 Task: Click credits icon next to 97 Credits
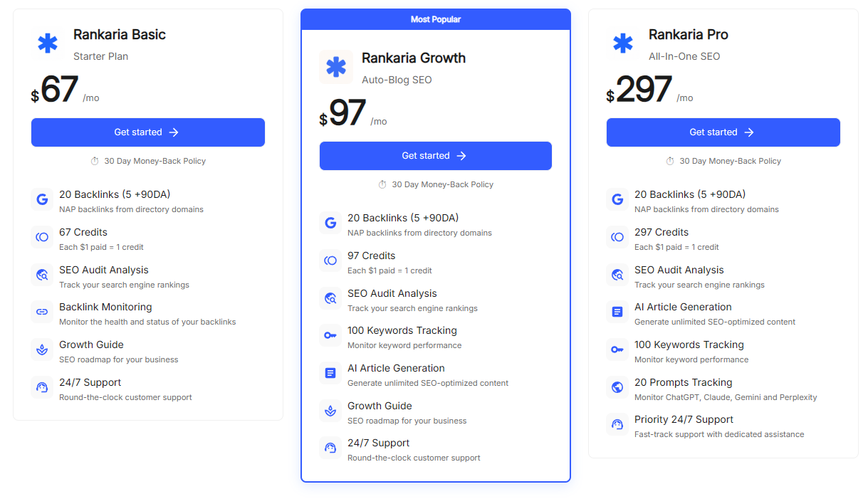point(330,261)
